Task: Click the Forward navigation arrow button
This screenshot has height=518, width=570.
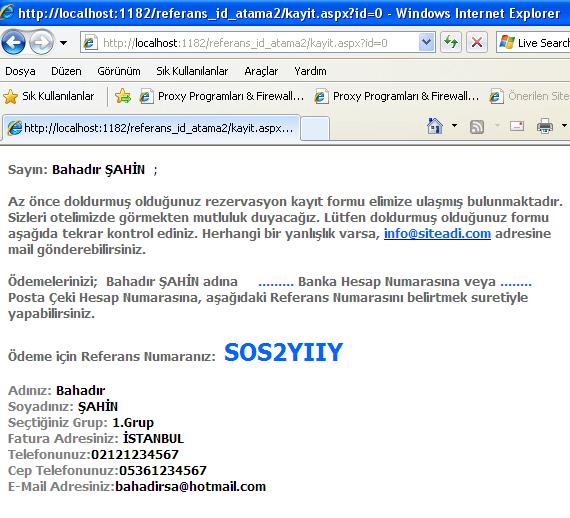Action: (41, 43)
